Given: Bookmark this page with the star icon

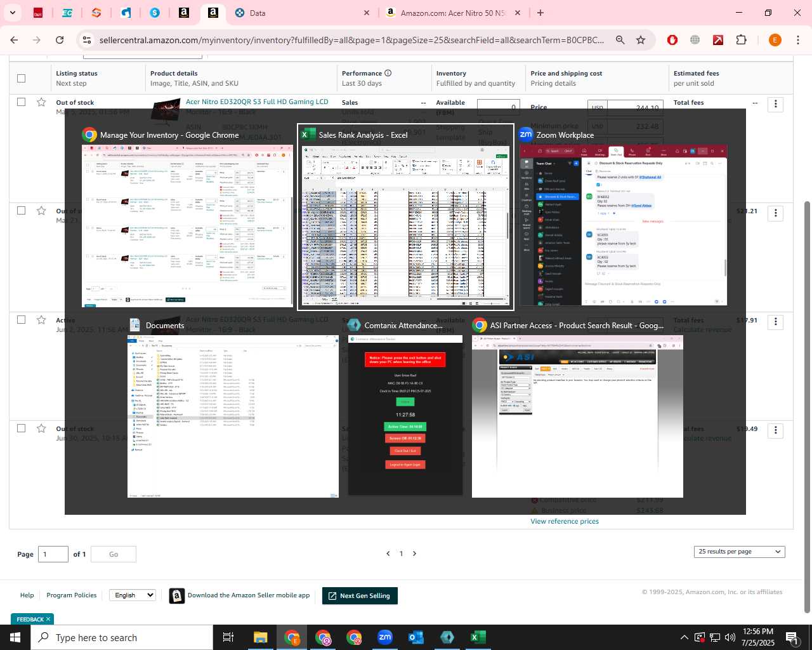Looking at the screenshot, I should pyautogui.click(x=641, y=40).
